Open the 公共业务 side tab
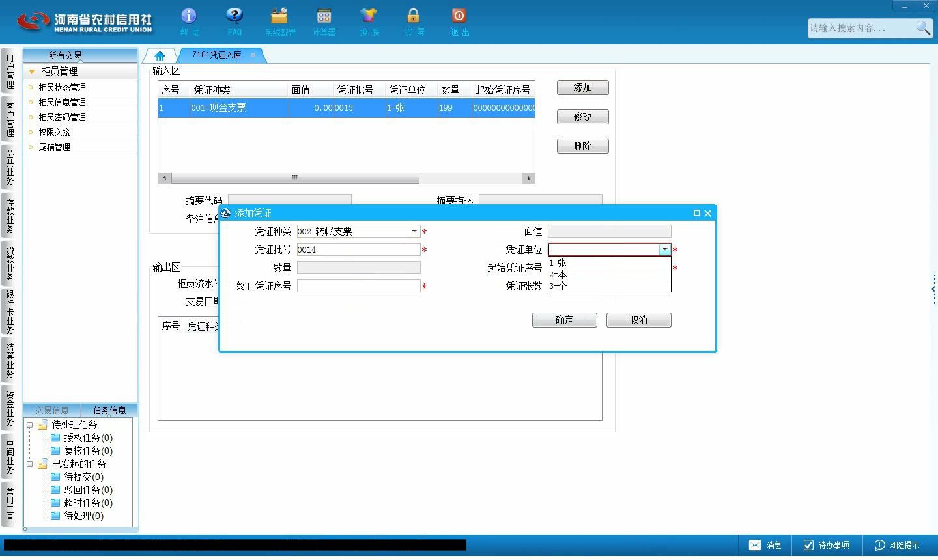The height and width of the screenshot is (560, 938). click(10, 167)
